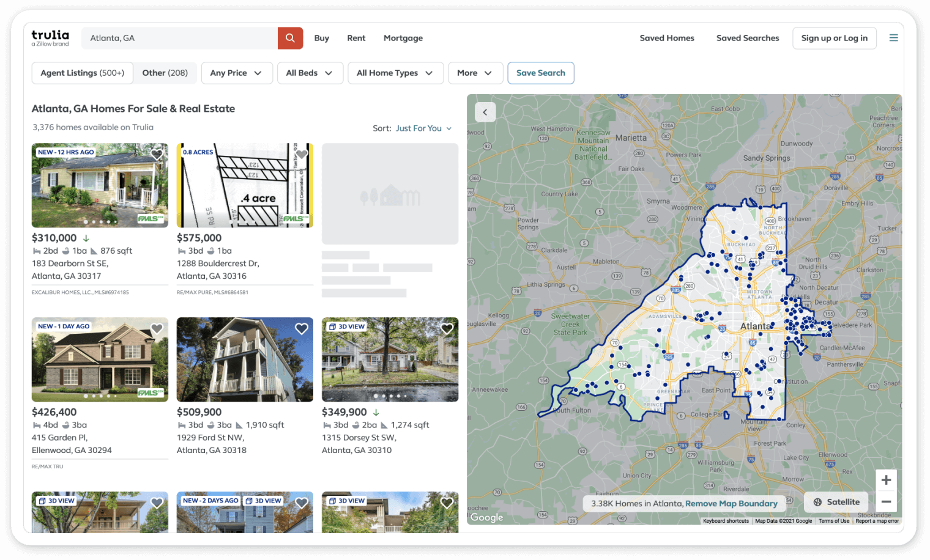Click Sign up or Log in

pos(835,38)
